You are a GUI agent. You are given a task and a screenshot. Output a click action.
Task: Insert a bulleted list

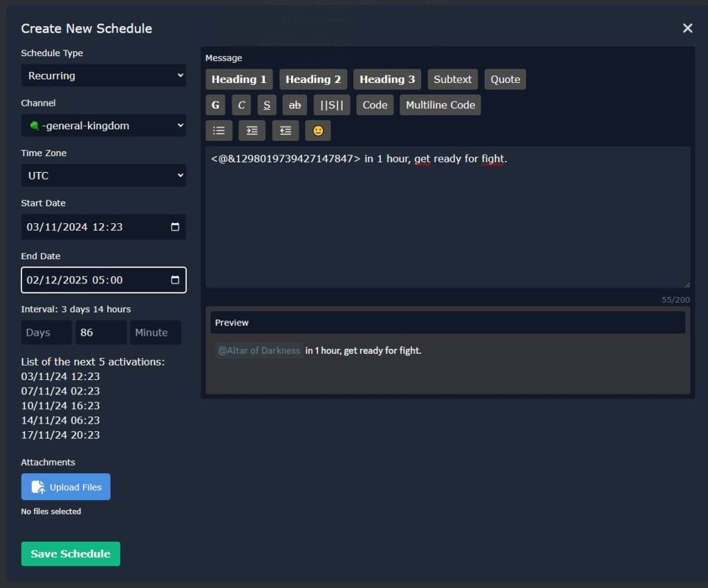coord(218,130)
